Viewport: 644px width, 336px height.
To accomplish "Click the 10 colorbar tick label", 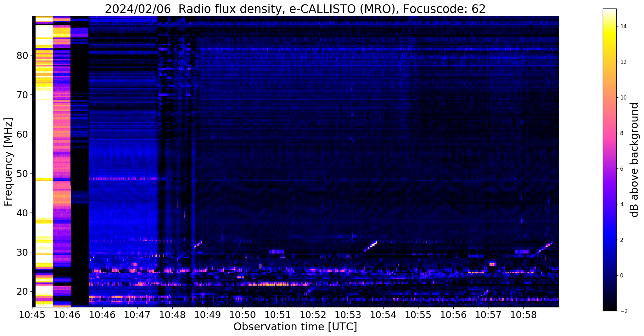I will [x=623, y=98].
